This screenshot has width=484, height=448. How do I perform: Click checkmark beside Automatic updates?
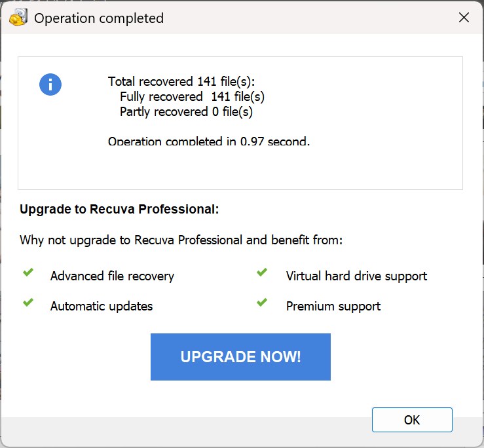[x=28, y=302]
